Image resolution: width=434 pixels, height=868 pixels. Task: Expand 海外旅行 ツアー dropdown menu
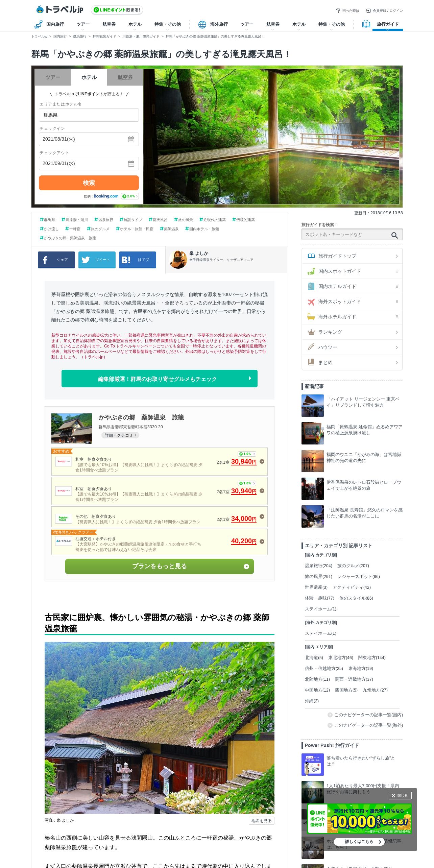247,25
